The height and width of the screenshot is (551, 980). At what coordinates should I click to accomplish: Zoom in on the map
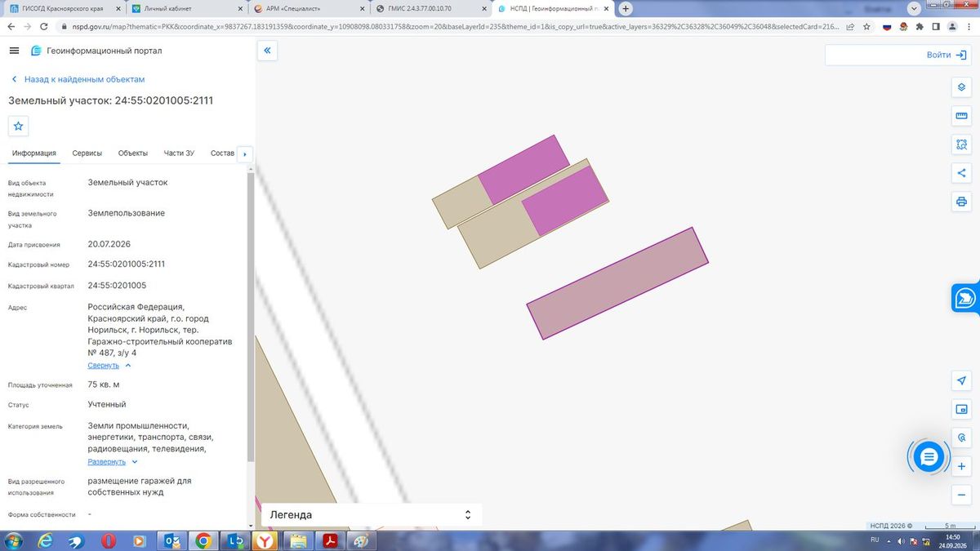[x=961, y=467]
